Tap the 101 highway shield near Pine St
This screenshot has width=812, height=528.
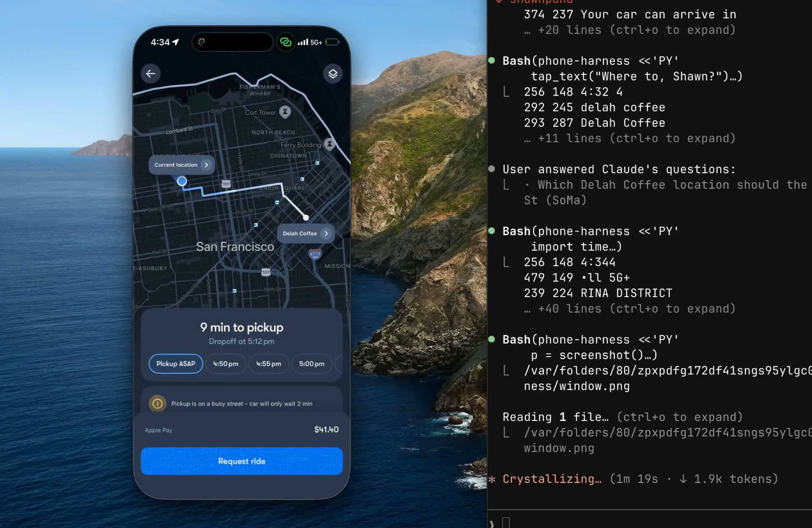tap(226, 184)
